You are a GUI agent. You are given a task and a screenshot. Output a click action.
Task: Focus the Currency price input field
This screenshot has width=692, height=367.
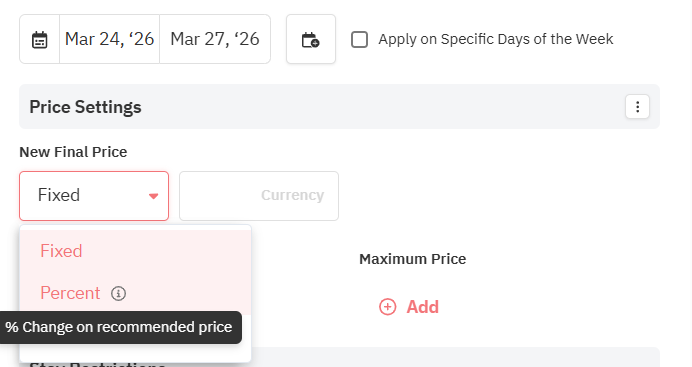point(259,196)
